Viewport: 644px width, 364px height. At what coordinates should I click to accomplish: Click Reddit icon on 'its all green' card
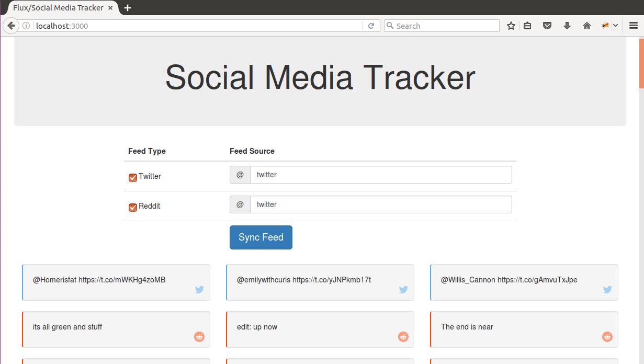tap(199, 336)
